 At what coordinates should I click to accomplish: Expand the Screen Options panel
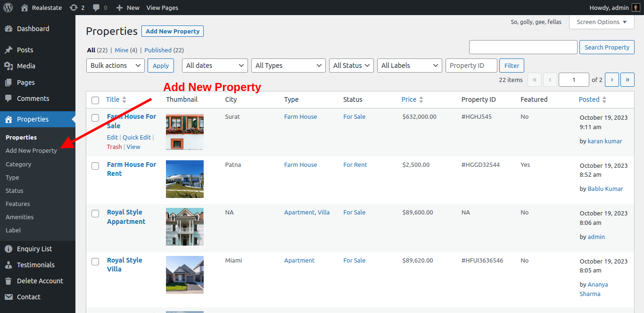601,22
